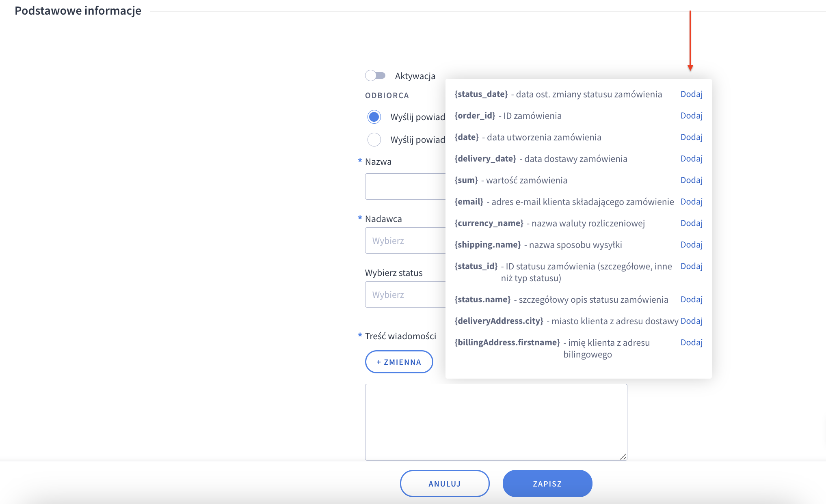Image resolution: width=826 pixels, height=504 pixels.
Task: Open the Nadawca dropdown
Action: 405,241
